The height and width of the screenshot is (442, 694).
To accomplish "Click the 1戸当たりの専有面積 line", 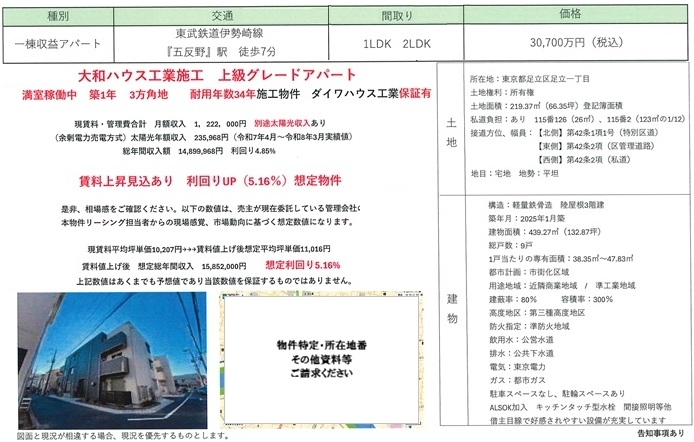I will point(561,258).
